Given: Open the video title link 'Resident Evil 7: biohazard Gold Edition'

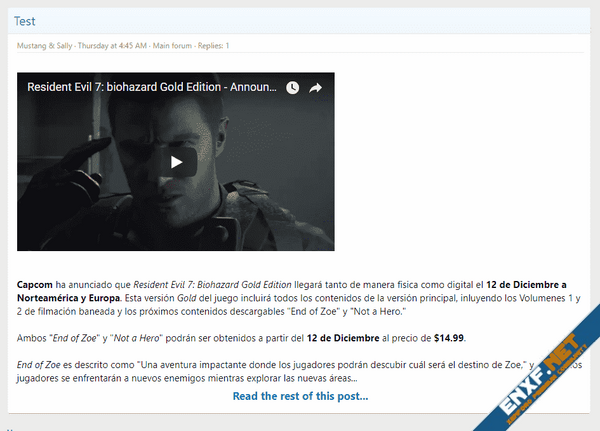Looking at the screenshot, I should (x=152, y=87).
